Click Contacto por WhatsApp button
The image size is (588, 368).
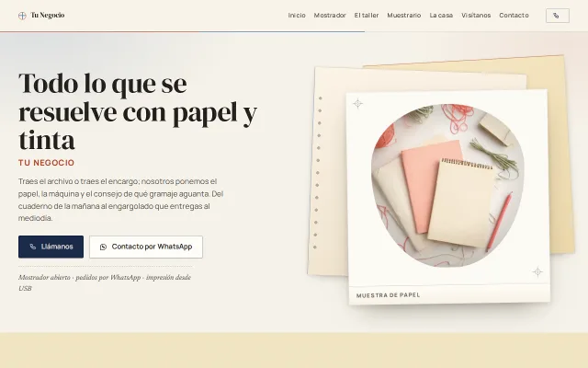pos(146,247)
